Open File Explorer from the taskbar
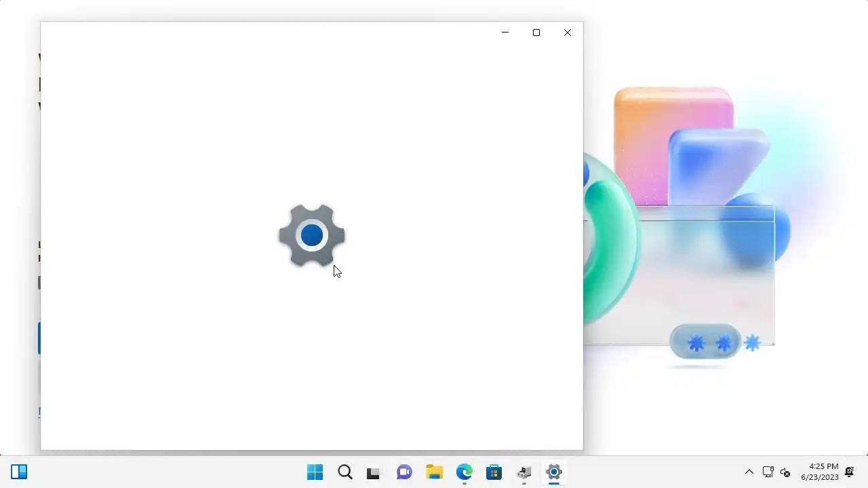Screen dimensions: 868x488 click(434, 472)
